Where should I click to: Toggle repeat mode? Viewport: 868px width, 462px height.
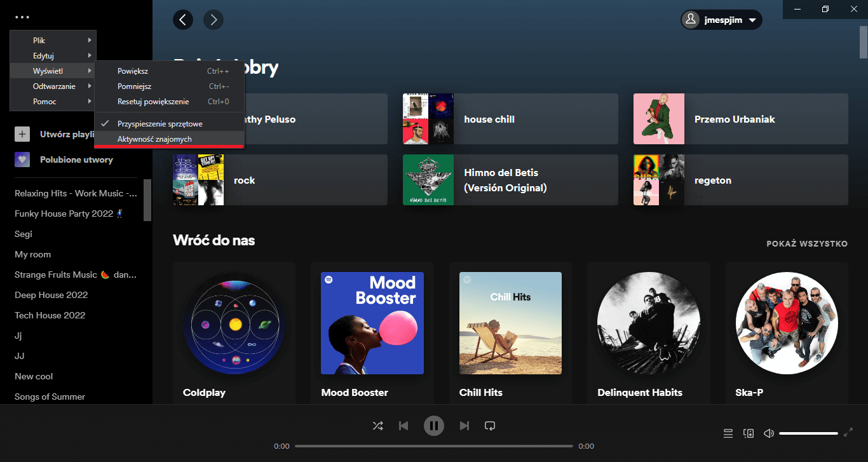tap(490, 426)
